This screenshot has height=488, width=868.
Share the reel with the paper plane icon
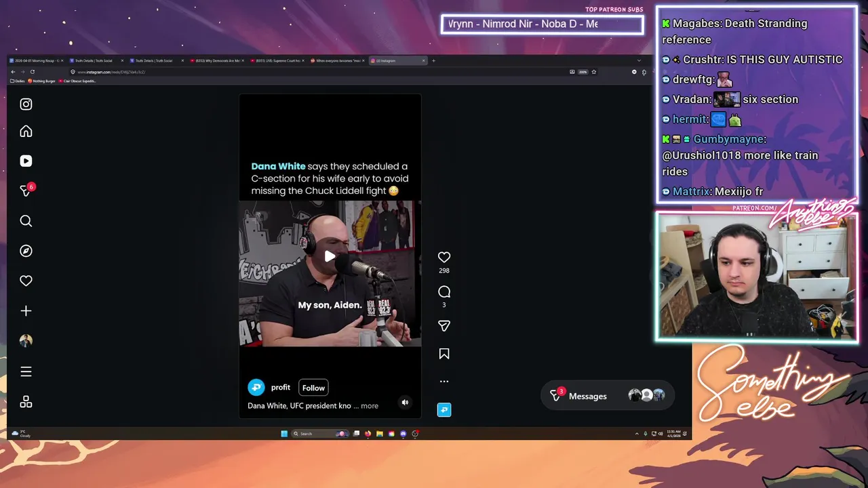tap(444, 326)
